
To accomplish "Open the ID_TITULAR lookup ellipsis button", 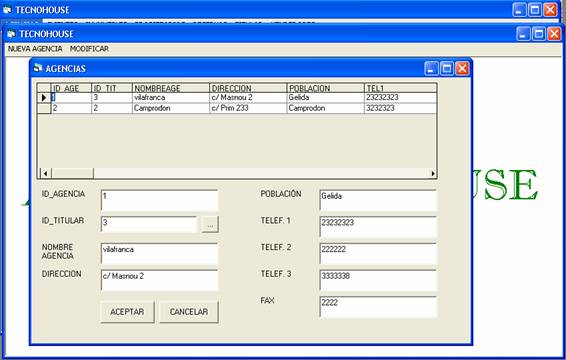I will [x=210, y=225].
